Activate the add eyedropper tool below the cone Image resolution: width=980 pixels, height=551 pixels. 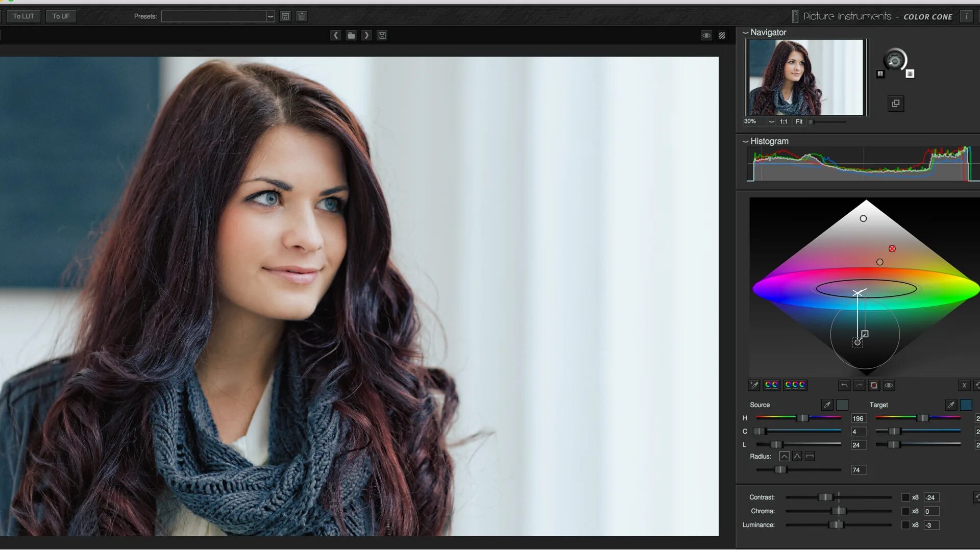754,386
